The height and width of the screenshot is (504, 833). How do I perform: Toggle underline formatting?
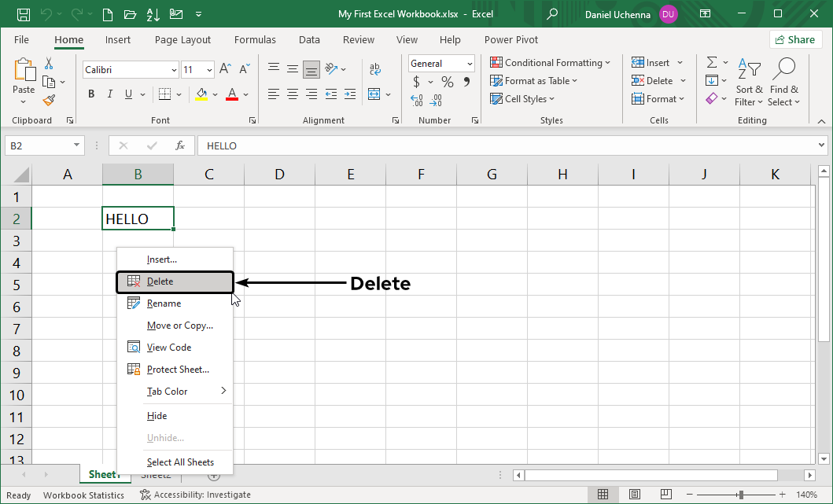[x=127, y=94]
